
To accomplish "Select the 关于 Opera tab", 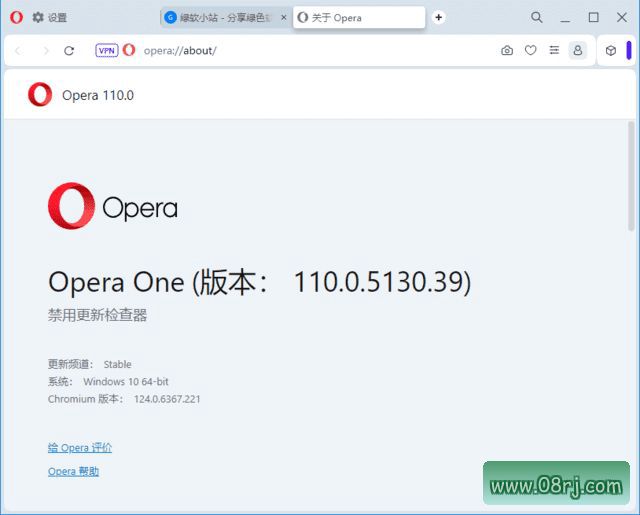I will click(359, 18).
